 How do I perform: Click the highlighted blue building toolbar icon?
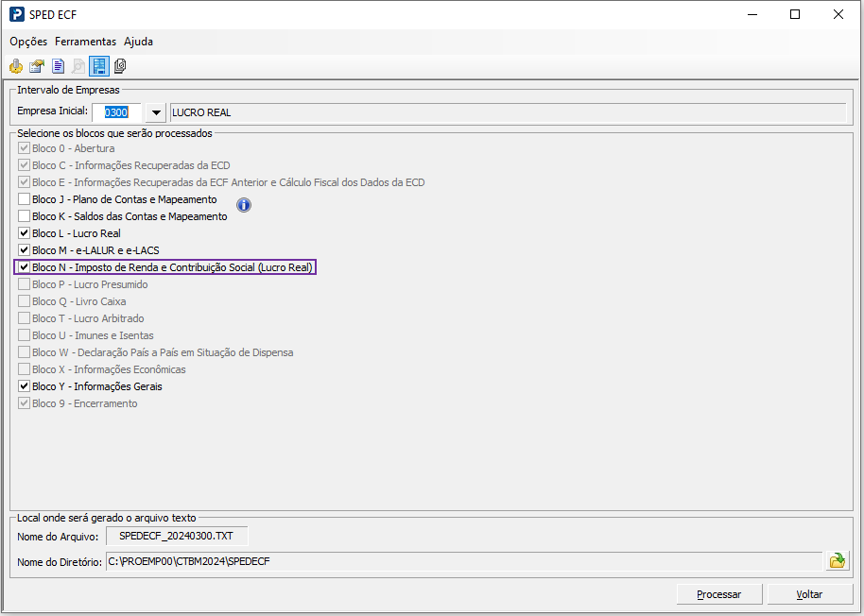(99, 67)
